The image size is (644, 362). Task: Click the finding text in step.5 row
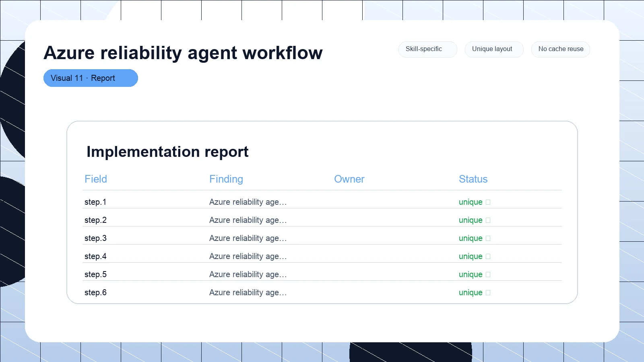248,274
